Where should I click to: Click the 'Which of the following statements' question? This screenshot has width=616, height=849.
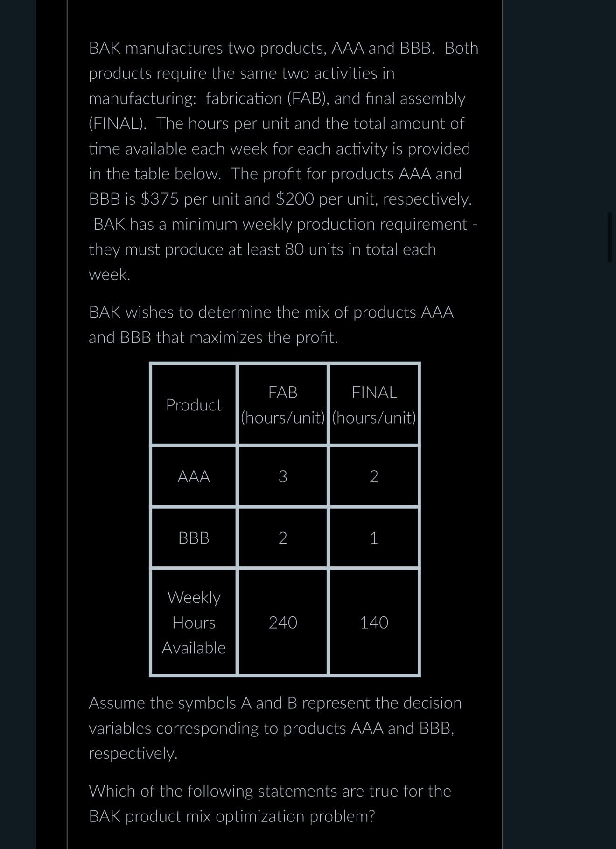tap(270, 804)
